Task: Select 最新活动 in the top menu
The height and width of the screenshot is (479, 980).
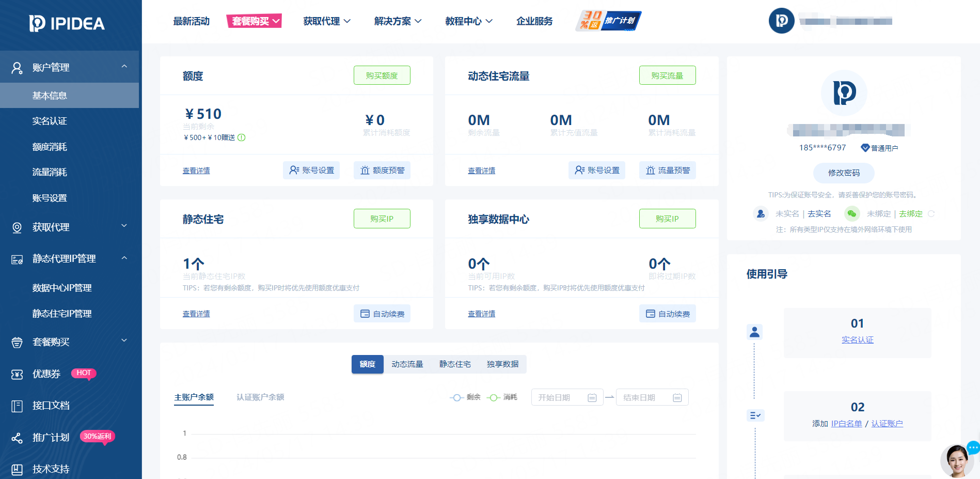Action: [192, 21]
